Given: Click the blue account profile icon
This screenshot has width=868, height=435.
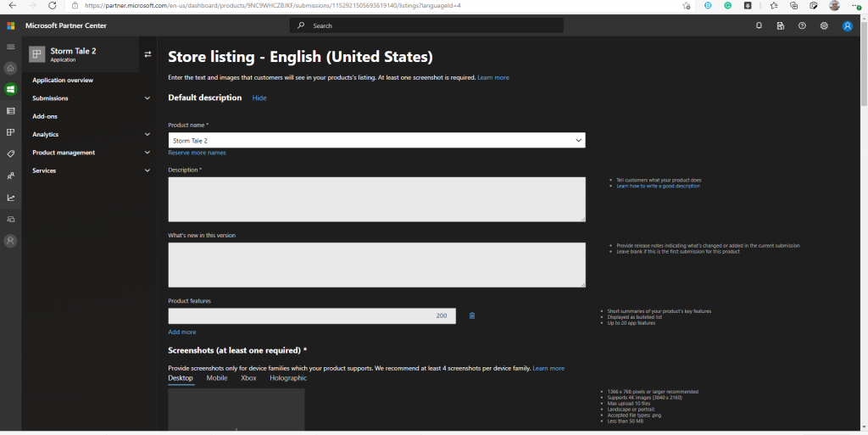Looking at the screenshot, I should tap(847, 26).
